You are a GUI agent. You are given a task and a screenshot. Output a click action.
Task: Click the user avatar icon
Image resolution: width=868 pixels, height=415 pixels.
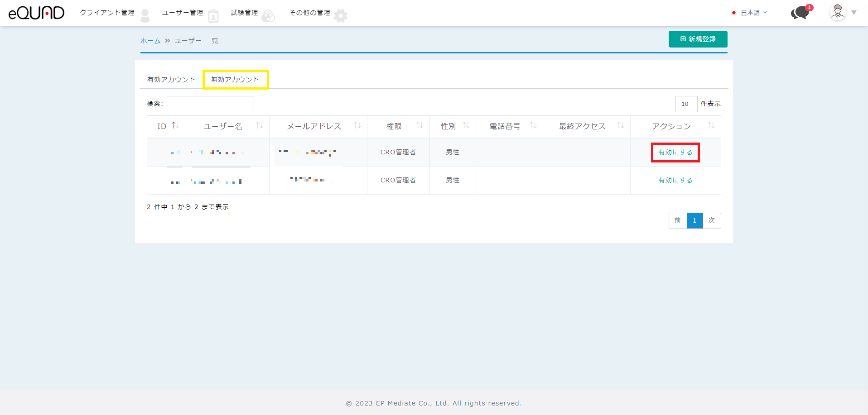point(838,13)
